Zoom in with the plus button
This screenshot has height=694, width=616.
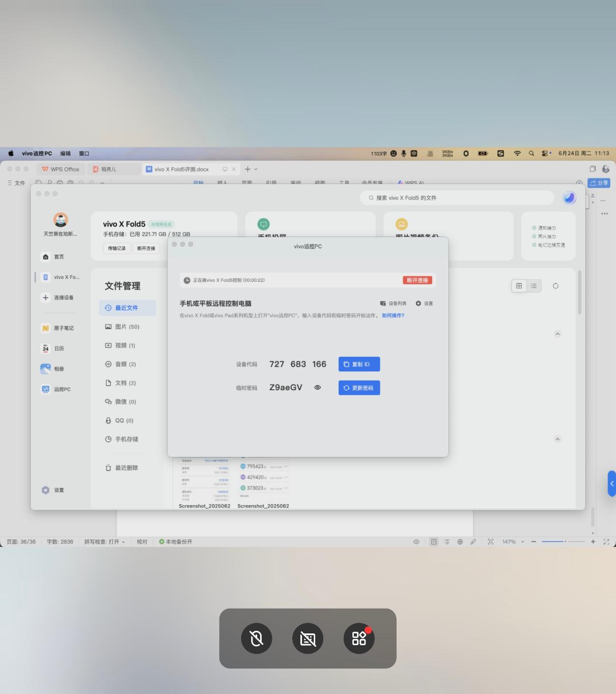(593, 542)
